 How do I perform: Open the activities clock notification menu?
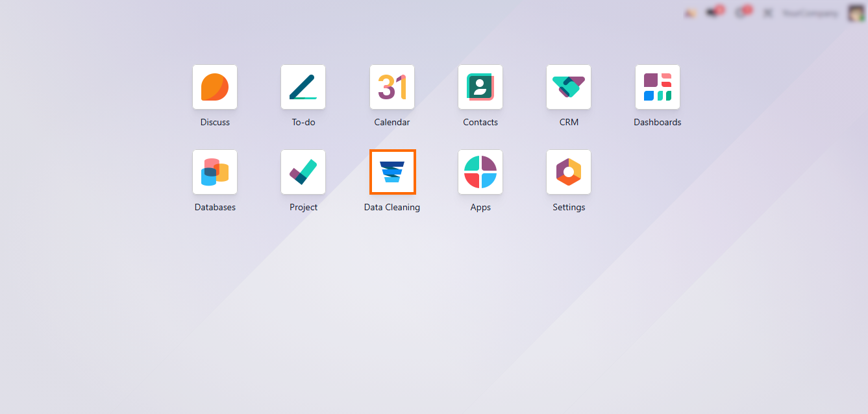tap(741, 13)
